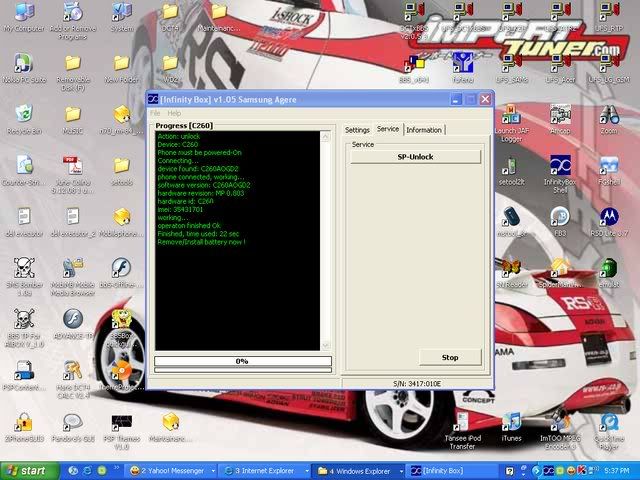Click the S/N: 3417:010E status text

tap(417, 384)
